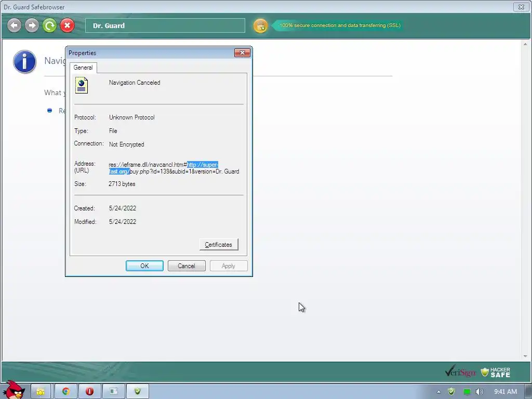Screen dimensions: 532x399
Task: Click the VeriSign logo in footer
Action: pos(460,372)
